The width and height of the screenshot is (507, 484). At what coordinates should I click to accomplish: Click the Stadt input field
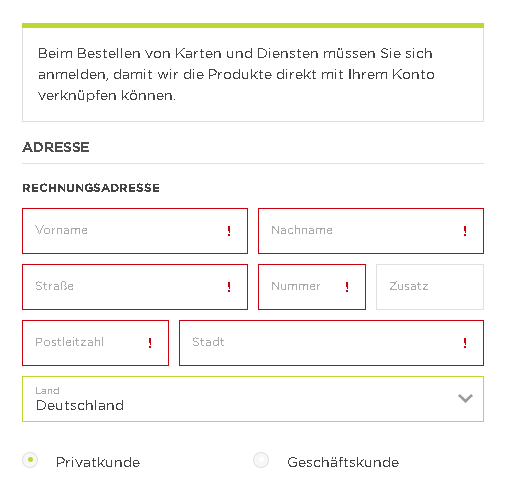(331, 343)
